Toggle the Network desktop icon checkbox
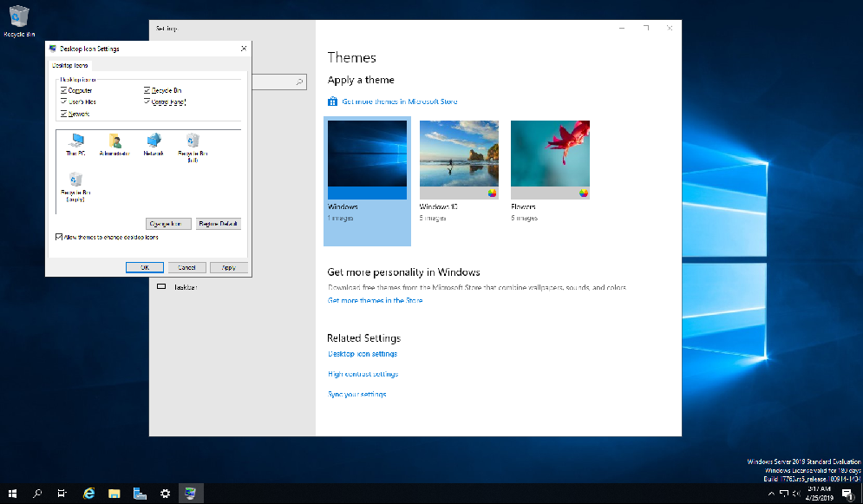This screenshot has width=863, height=504. coord(62,113)
